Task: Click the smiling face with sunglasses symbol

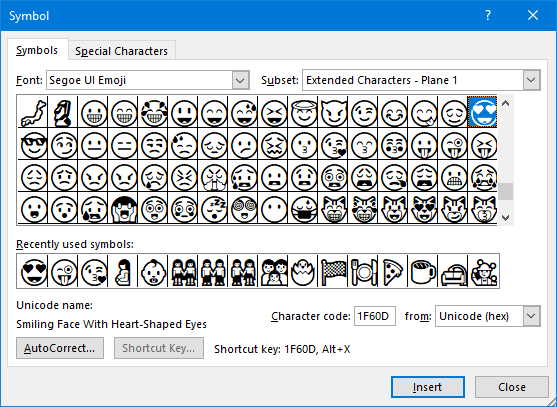Action: [x=33, y=145]
